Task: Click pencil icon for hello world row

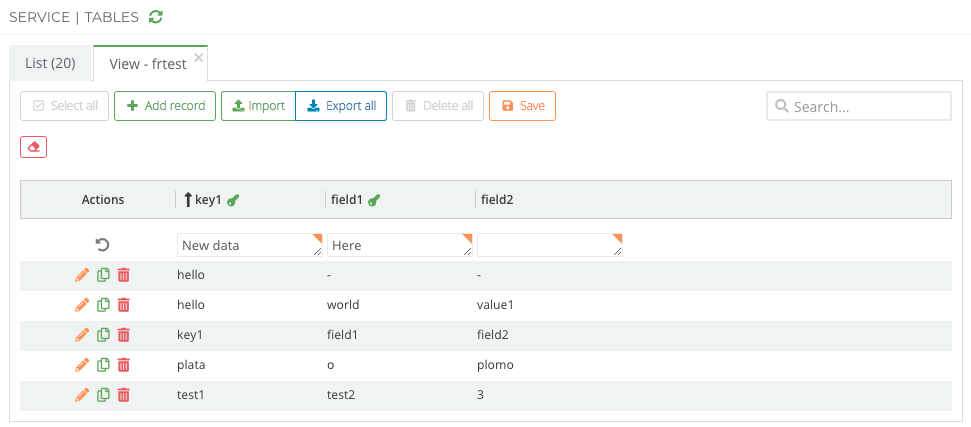Action: [82, 305]
